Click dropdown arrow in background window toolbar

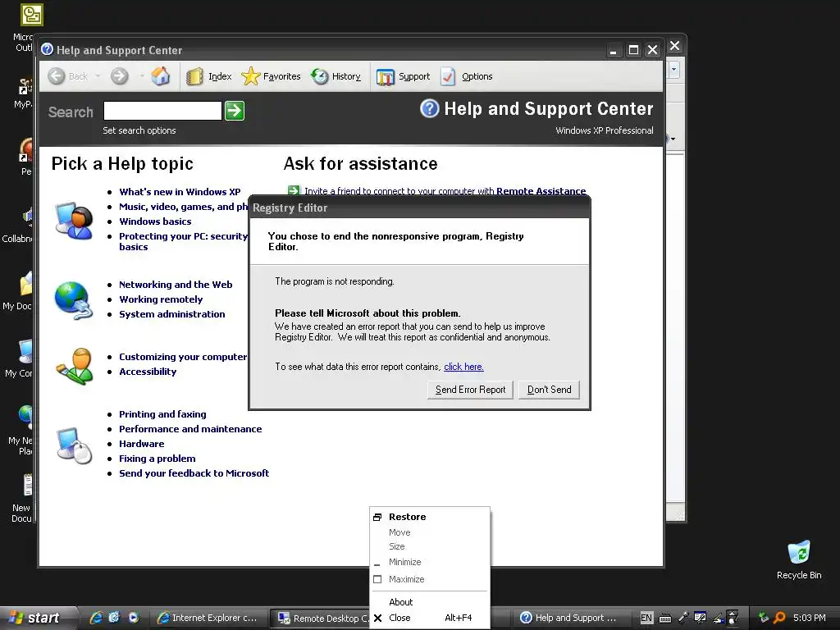(x=674, y=69)
